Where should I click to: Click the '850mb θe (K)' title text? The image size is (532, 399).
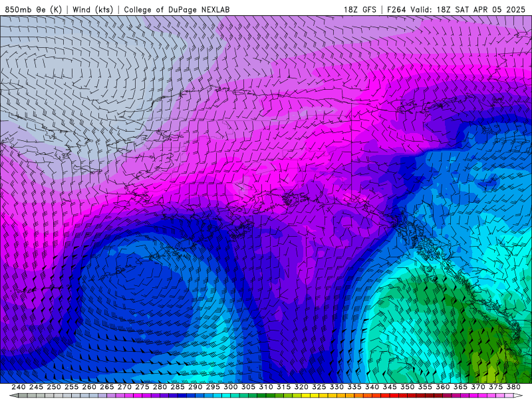[x=33, y=9]
